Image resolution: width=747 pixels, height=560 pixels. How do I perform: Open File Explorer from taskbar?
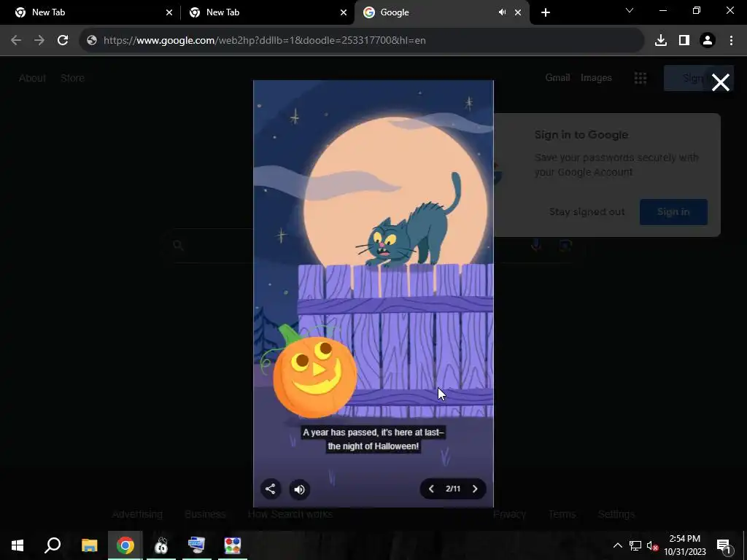pyautogui.click(x=89, y=545)
